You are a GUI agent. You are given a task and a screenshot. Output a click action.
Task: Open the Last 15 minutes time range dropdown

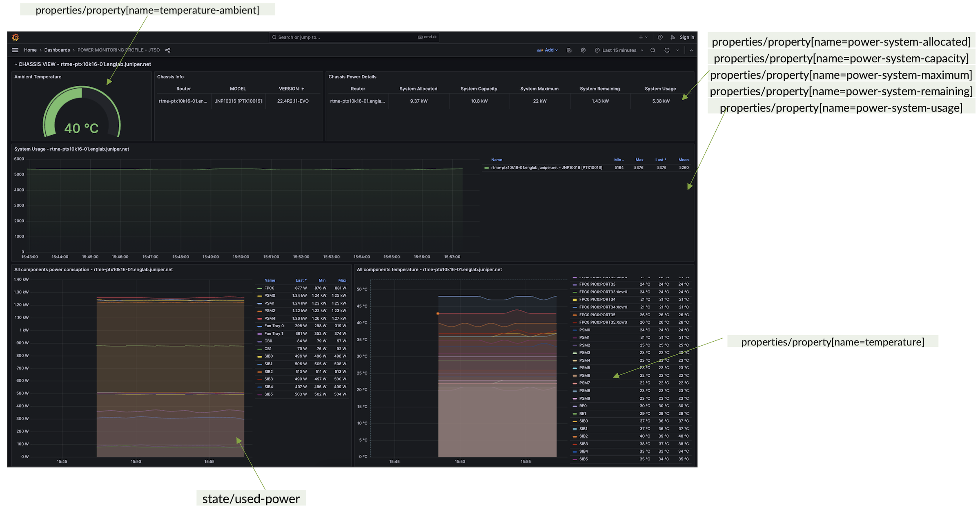pos(619,50)
